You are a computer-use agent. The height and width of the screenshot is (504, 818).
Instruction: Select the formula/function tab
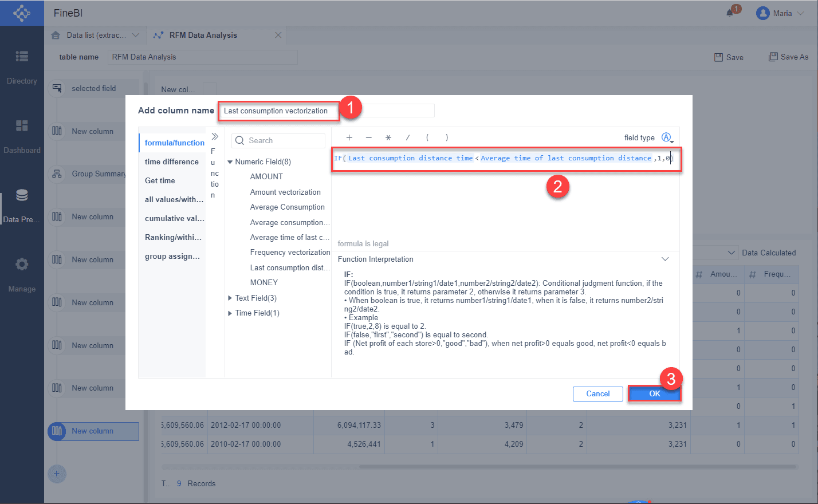pos(172,143)
